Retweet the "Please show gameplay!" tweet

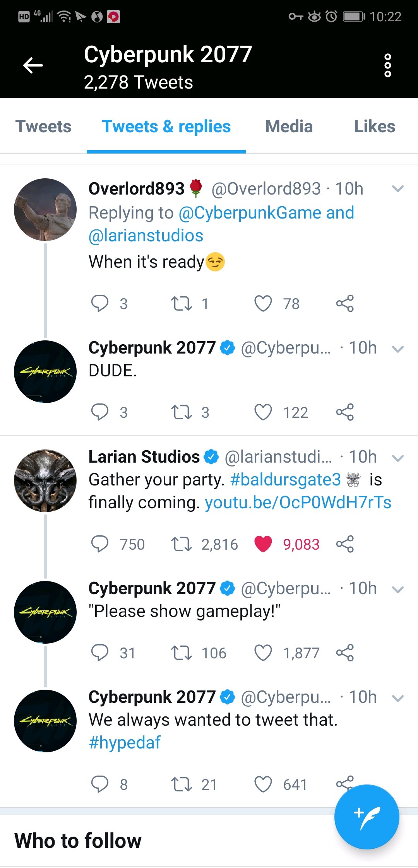tap(182, 653)
